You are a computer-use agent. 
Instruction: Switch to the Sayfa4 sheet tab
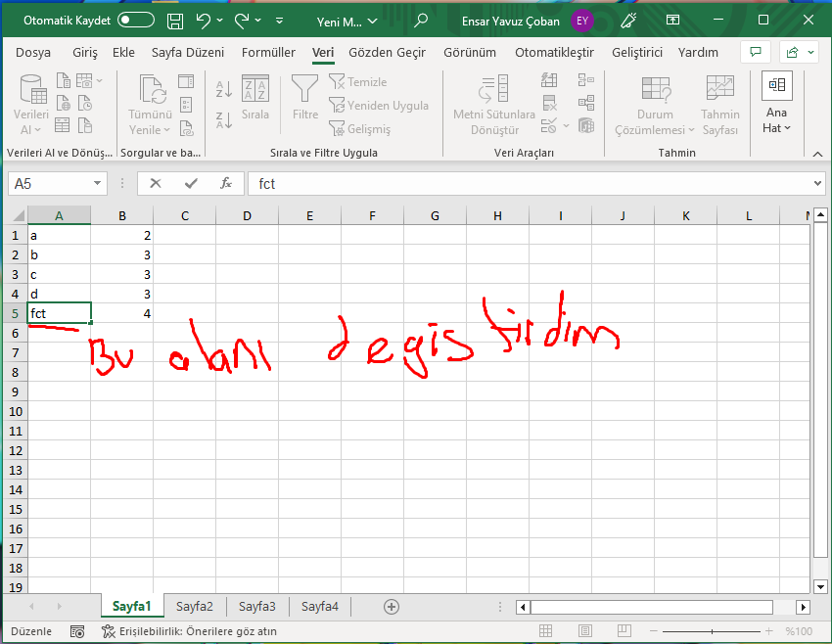tap(319, 607)
